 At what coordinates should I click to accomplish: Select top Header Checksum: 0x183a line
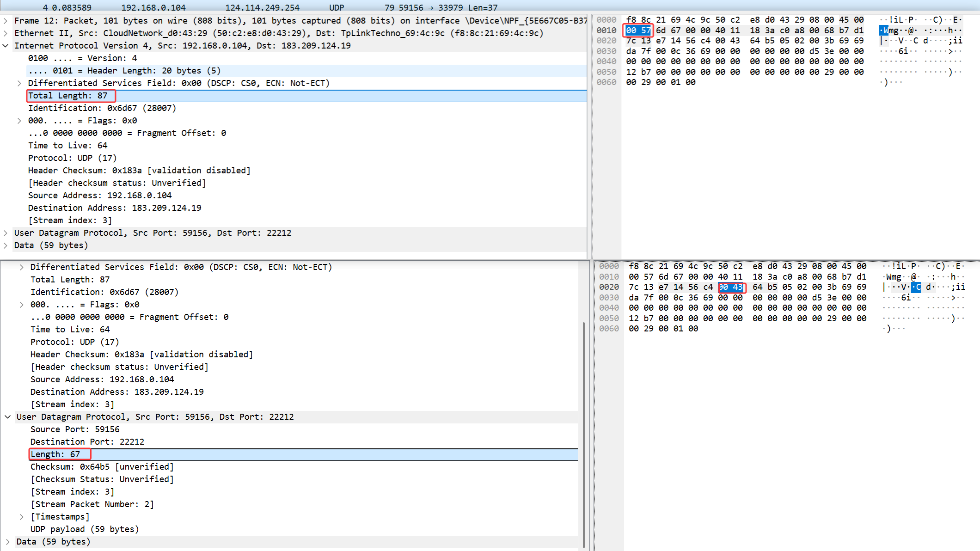[x=139, y=171]
